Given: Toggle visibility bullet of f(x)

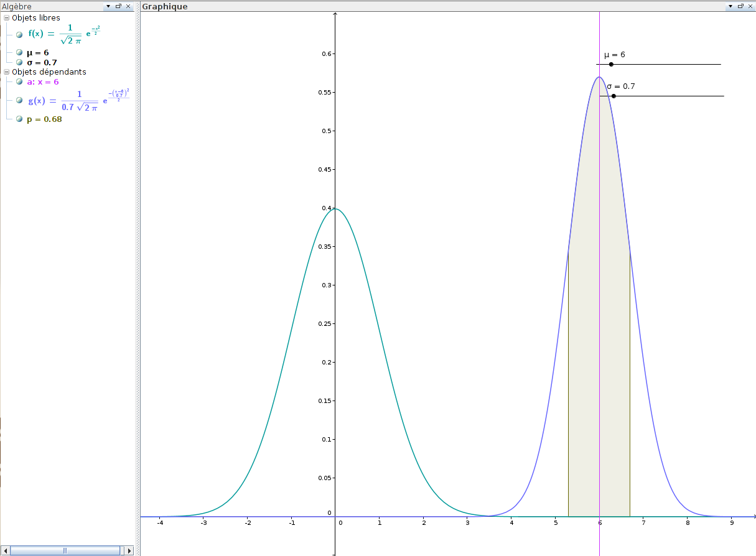Looking at the screenshot, I should click(x=19, y=35).
